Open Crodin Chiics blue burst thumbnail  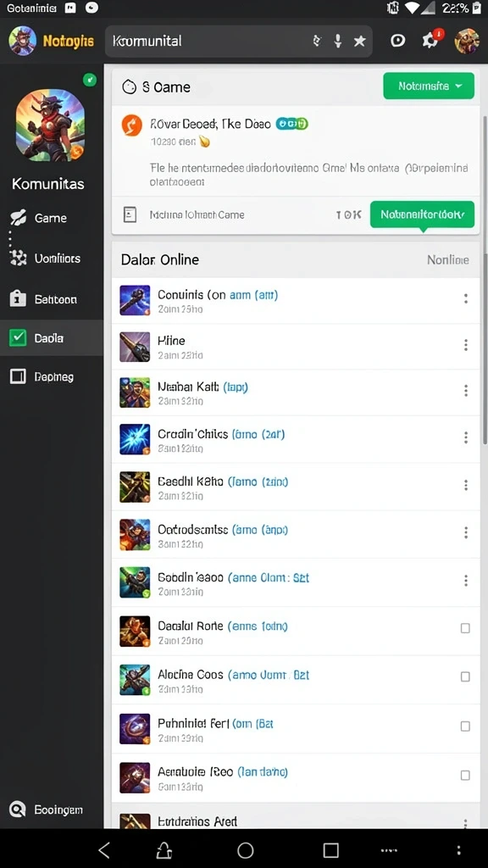click(x=135, y=440)
